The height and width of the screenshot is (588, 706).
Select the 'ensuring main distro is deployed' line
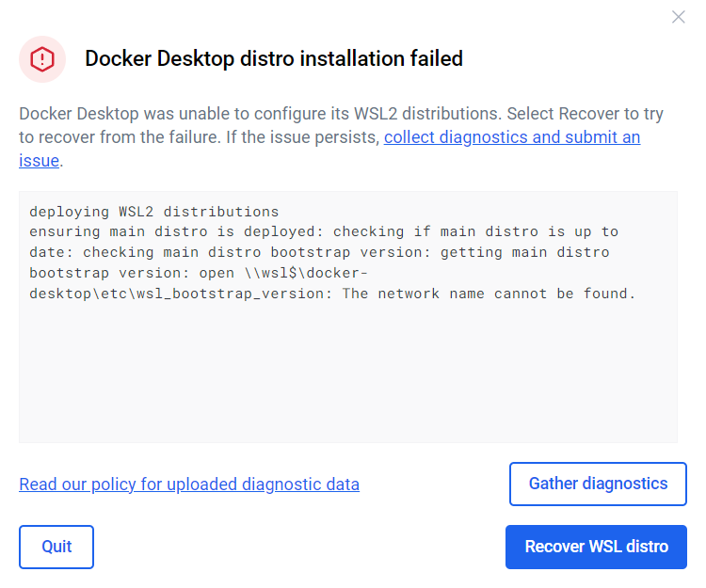click(x=176, y=231)
